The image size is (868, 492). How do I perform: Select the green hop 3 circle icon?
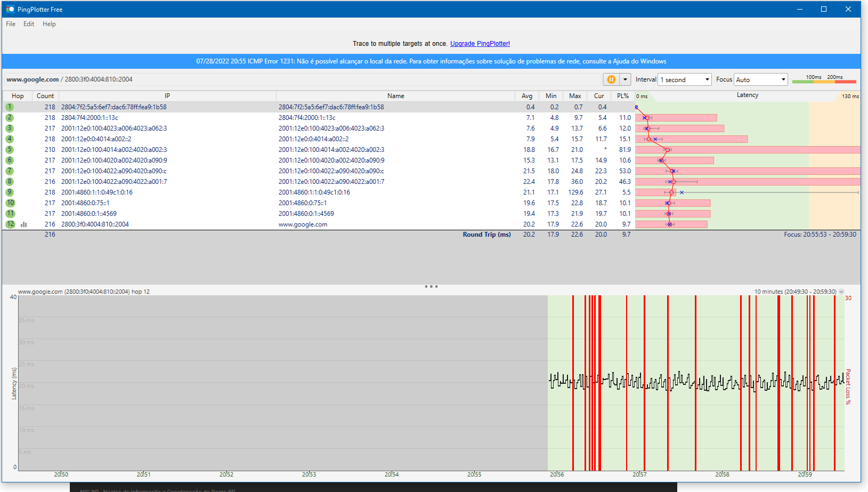[x=10, y=128]
